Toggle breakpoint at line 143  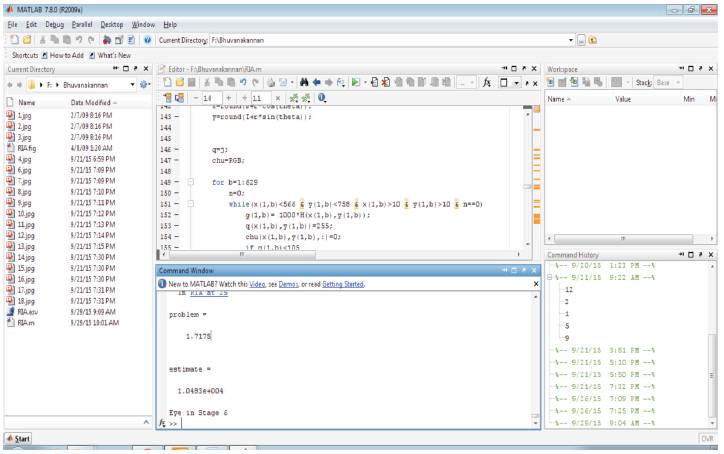[176, 117]
